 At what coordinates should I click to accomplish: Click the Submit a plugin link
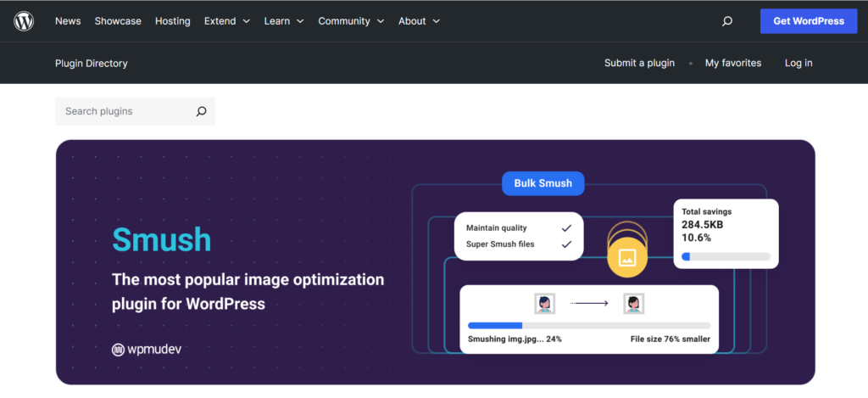pyautogui.click(x=639, y=63)
